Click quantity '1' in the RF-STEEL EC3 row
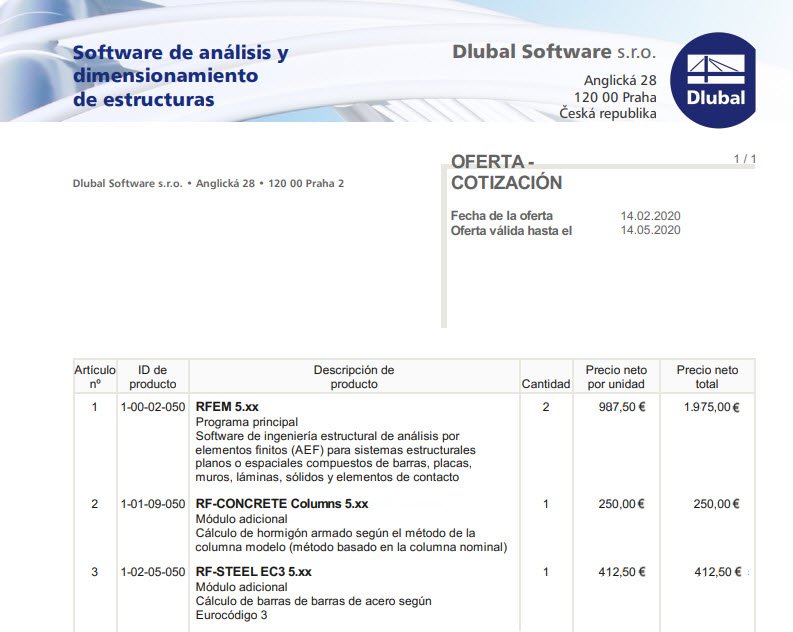Screen dimensions: 793x632 coord(546,572)
